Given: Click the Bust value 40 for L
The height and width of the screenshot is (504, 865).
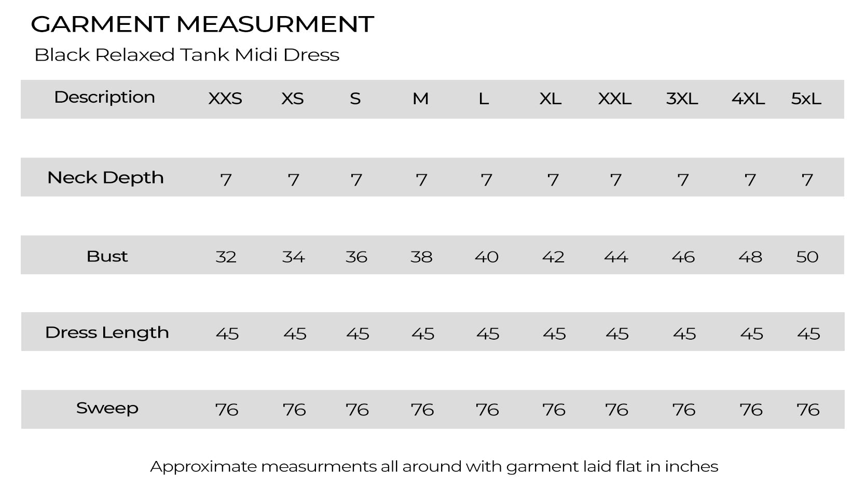Looking at the screenshot, I should coord(487,257).
